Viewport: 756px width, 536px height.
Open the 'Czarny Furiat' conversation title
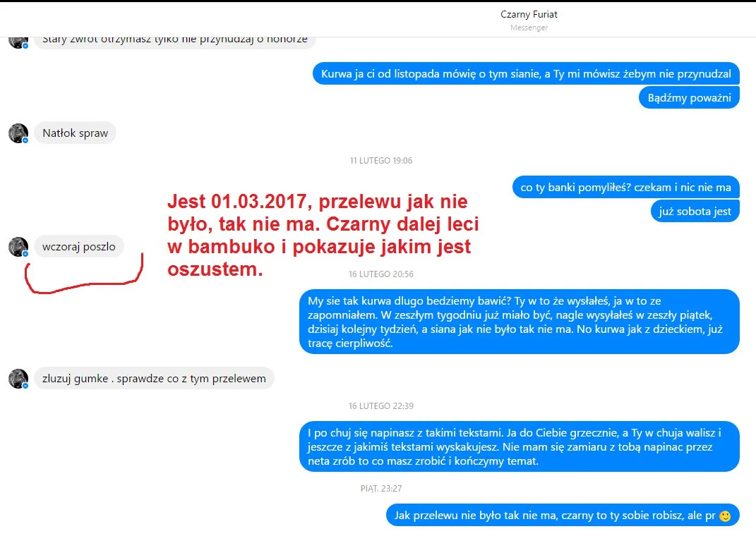coord(529,14)
